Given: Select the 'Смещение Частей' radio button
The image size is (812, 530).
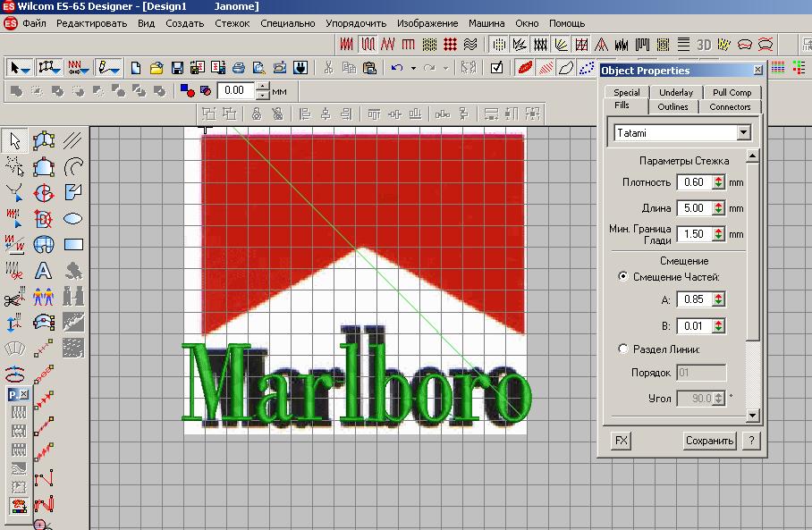Looking at the screenshot, I should (x=623, y=277).
